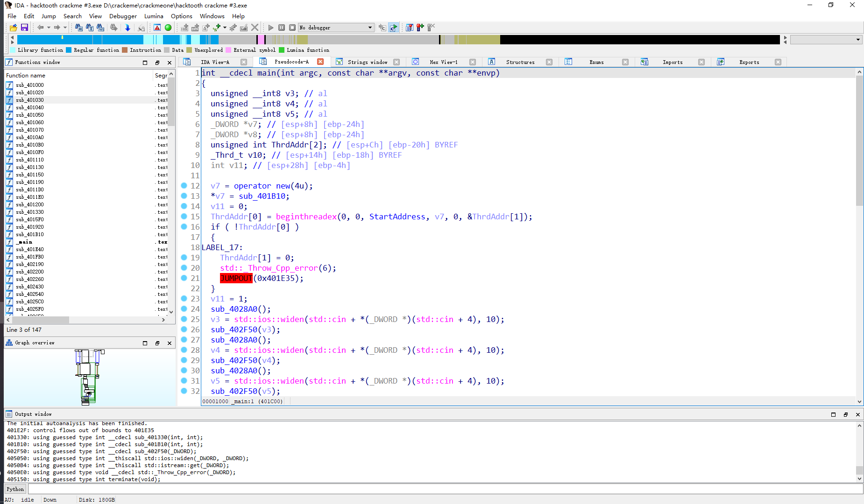The image size is (864, 504).
Task: Start the process with the Play icon
Action: 271,27
